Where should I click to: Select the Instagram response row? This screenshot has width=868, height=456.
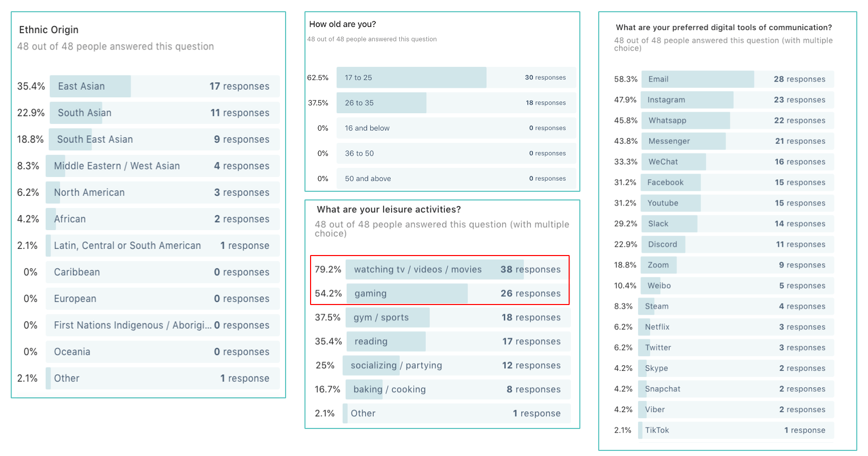pyautogui.click(x=737, y=100)
